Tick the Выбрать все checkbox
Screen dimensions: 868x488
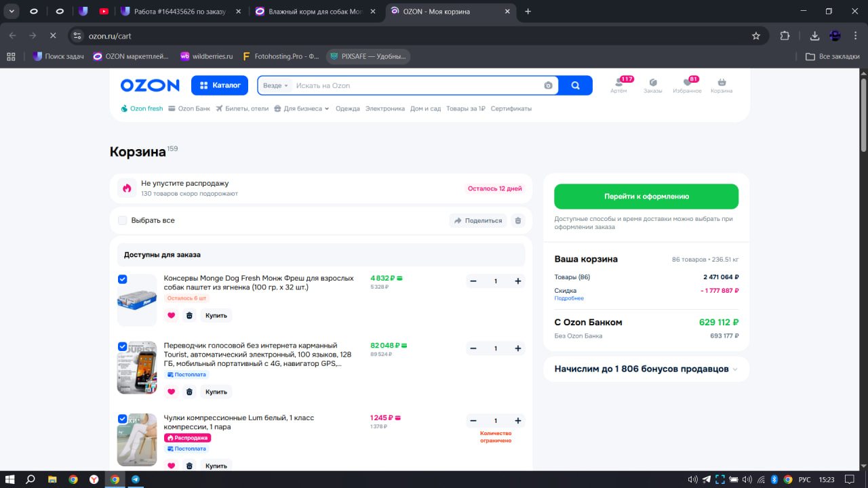[x=122, y=220]
